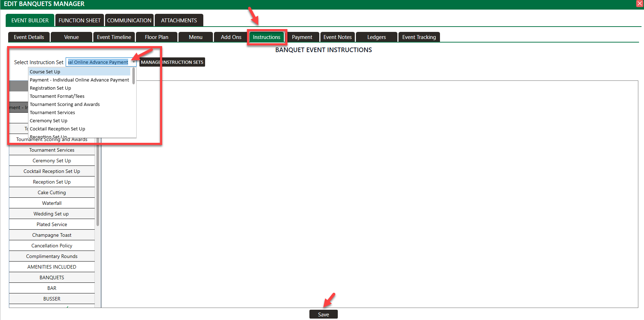
Task: Switch to the Floor Plan sub-tab
Action: click(x=156, y=37)
